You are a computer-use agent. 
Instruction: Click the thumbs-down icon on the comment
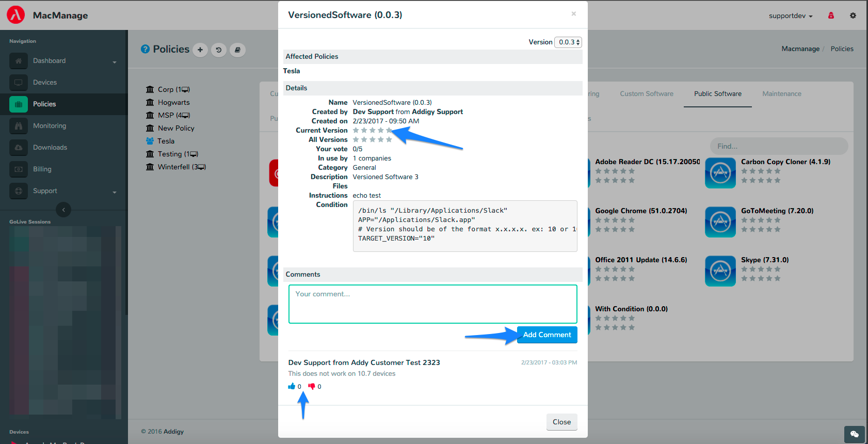pos(312,386)
